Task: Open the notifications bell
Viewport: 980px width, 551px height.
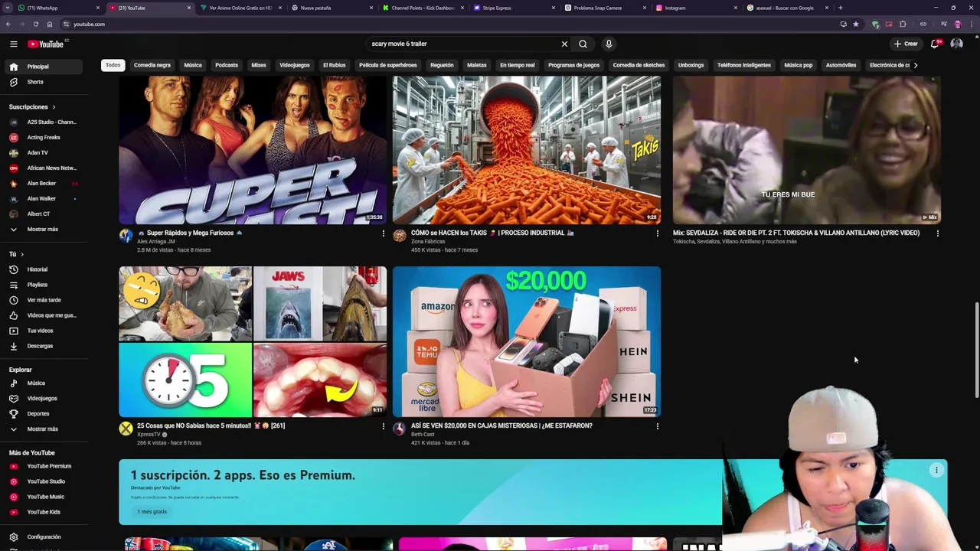Action: [x=935, y=44]
